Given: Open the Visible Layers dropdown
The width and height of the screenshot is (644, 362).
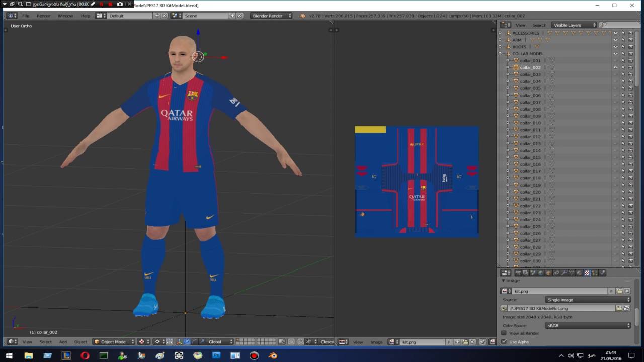Looking at the screenshot, I should tap(574, 25).
